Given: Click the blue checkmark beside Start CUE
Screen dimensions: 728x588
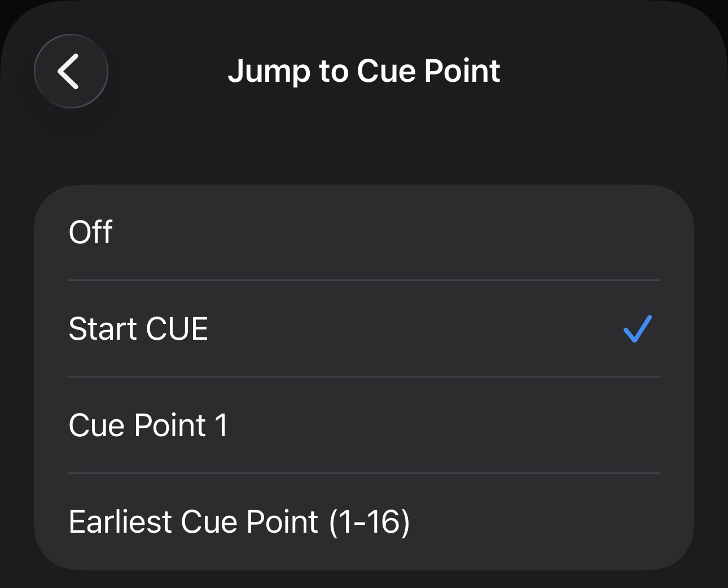Looking at the screenshot, I should 638,329.
